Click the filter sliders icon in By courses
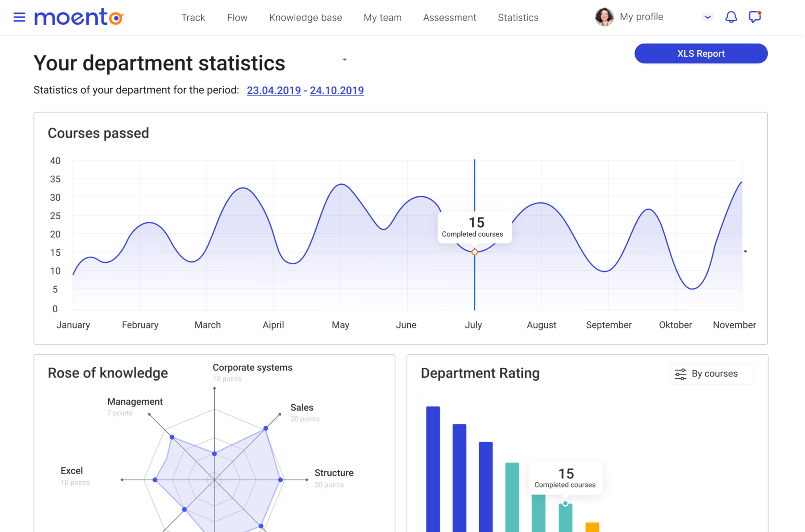Image resolution: width=805 pixels, height=532 pixels. coord(680,374)
